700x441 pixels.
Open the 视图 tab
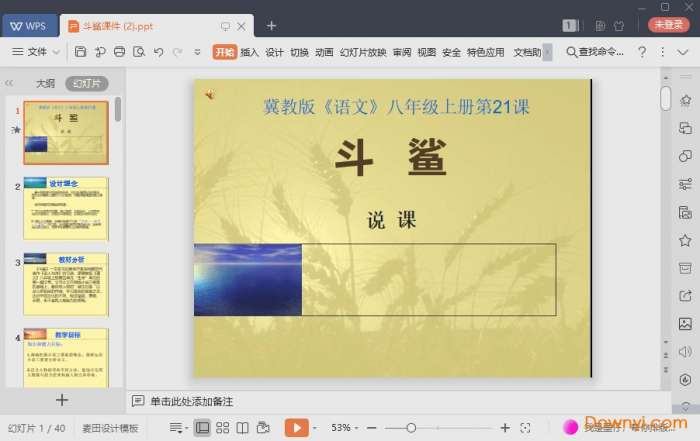[427, 52]
